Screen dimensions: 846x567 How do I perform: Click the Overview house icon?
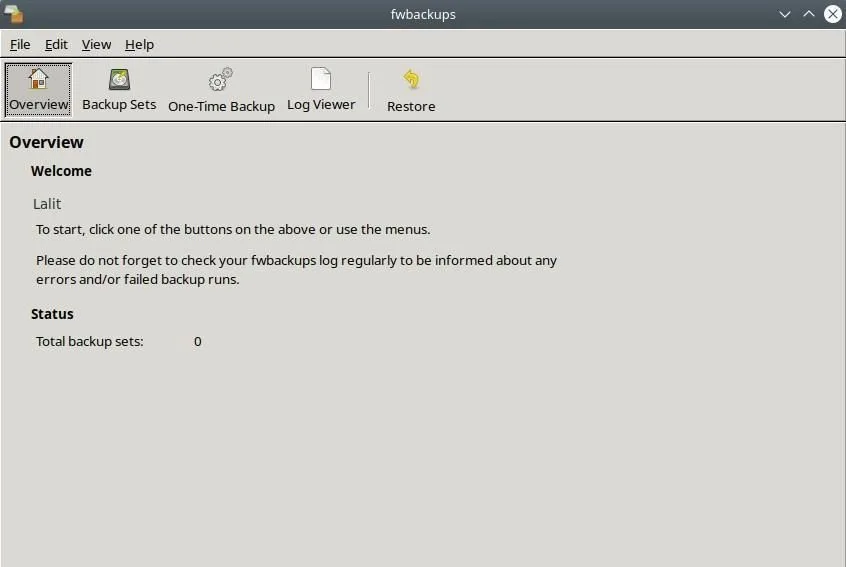coord(38,80)
